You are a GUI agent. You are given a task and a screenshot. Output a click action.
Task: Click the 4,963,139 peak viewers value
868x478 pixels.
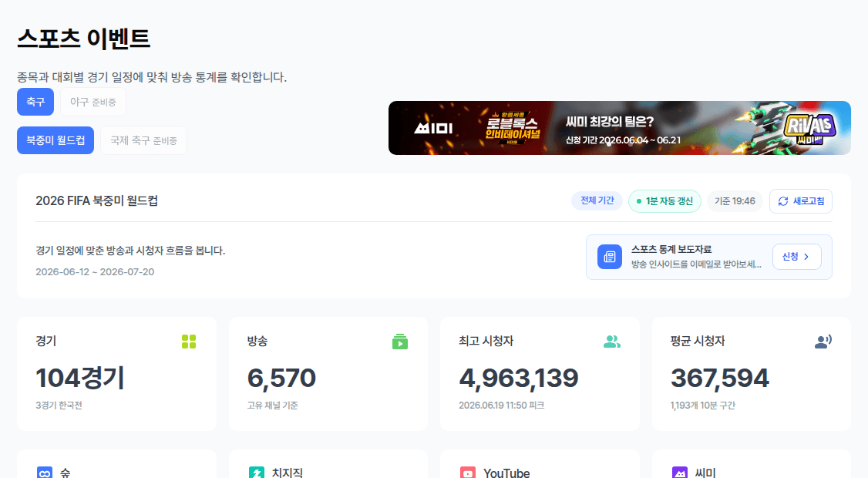(519, 379)
